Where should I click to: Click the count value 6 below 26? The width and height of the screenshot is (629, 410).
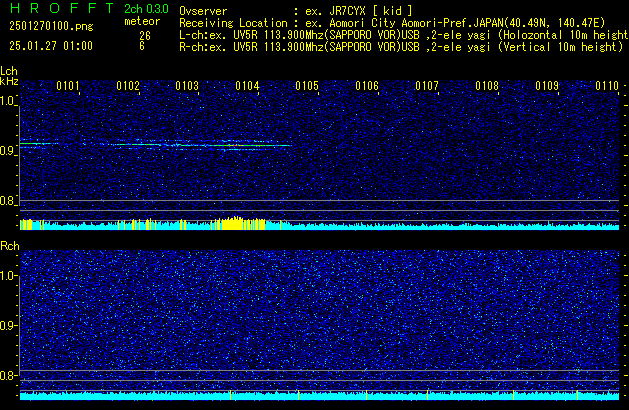coord(142,46)
